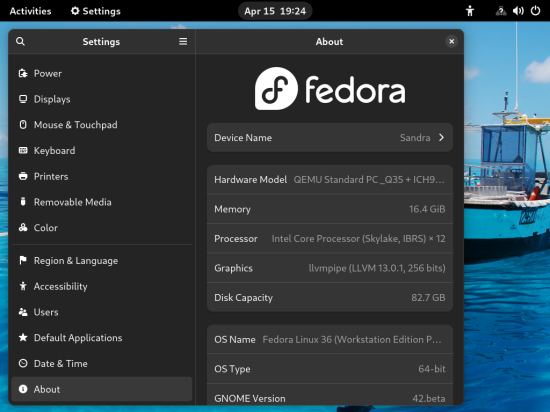The width and height of the screenshot is (550, 412).
Task: Click the Memory label
Action: point(232,209)
